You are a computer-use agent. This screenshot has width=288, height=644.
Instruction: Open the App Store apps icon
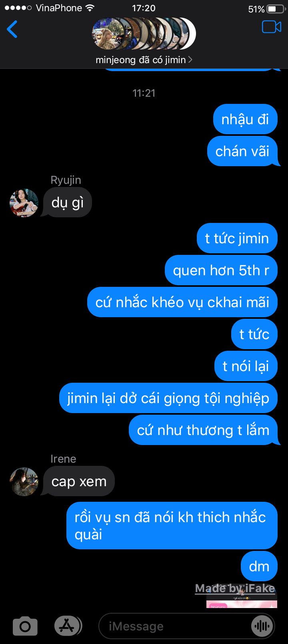tap(68, 626)
